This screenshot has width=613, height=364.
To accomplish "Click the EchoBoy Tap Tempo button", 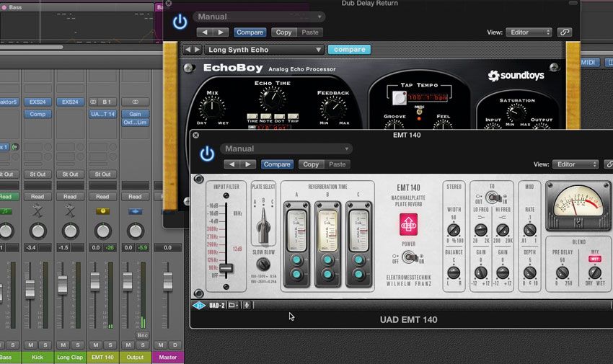I will click(x=399, y=97).
